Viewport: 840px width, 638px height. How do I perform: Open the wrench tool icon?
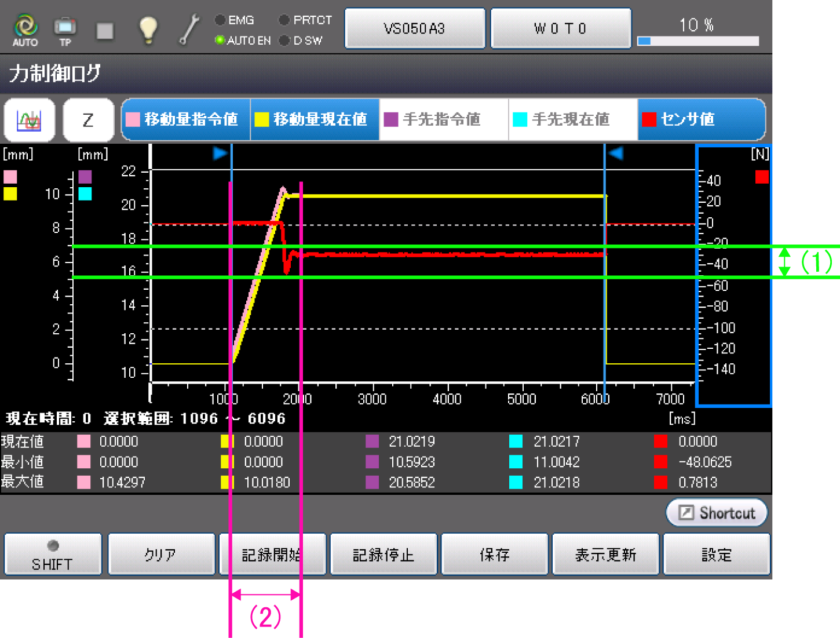(189, 29)
